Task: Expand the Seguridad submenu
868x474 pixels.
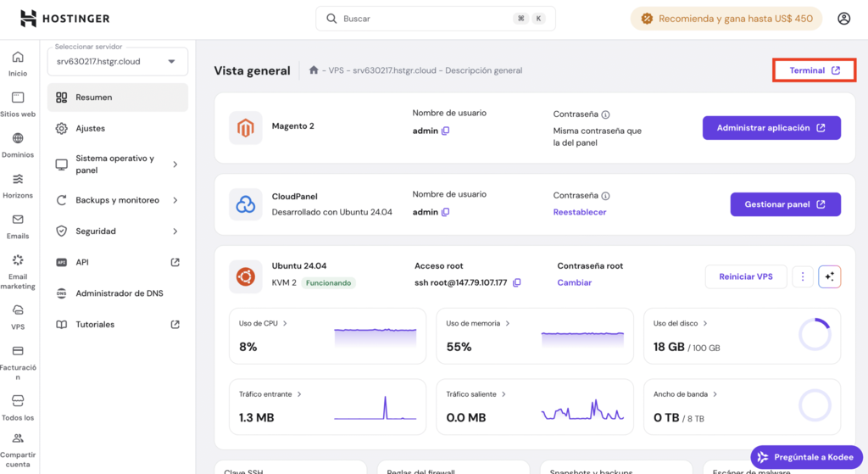Action: click(x=175, y=231)
